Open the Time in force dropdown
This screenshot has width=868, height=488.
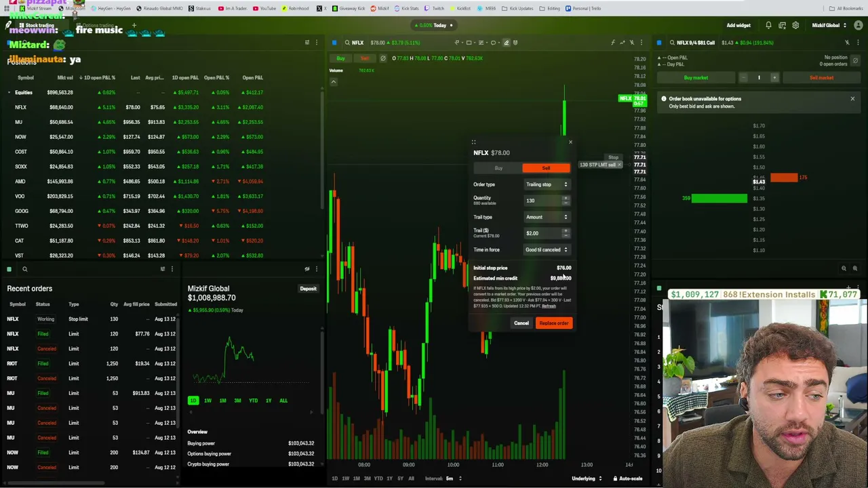(547, 249)
